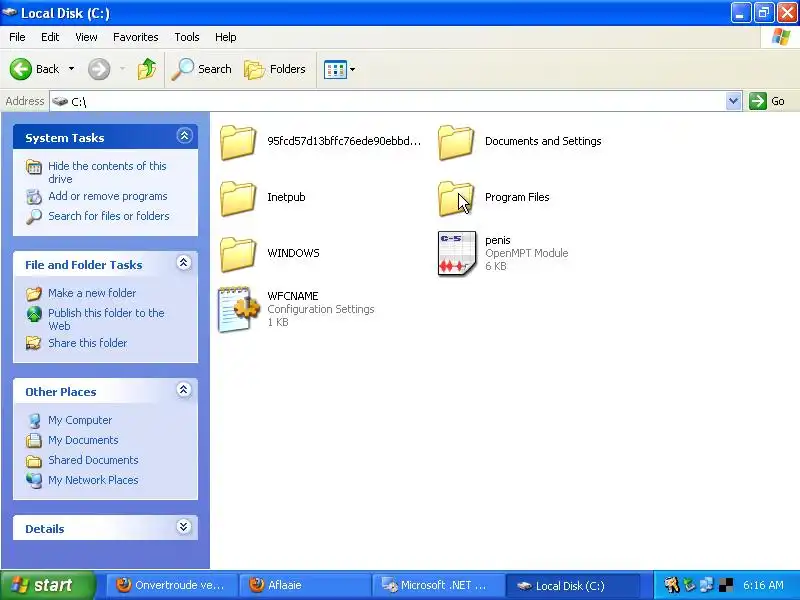Click Make a new folder link
This screenshot has height=600, width=800.
[x=92, y=293]
